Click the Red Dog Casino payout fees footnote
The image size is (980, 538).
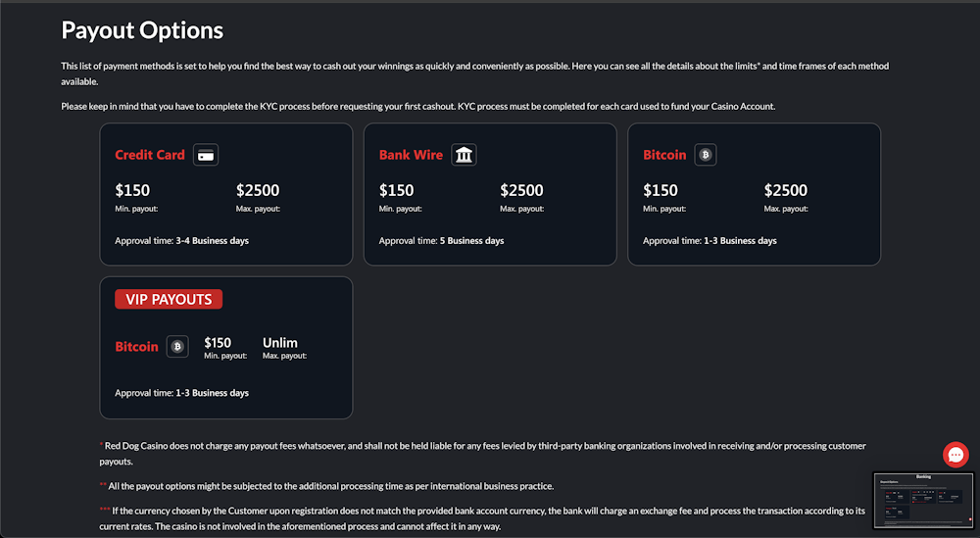coord(482,454)
